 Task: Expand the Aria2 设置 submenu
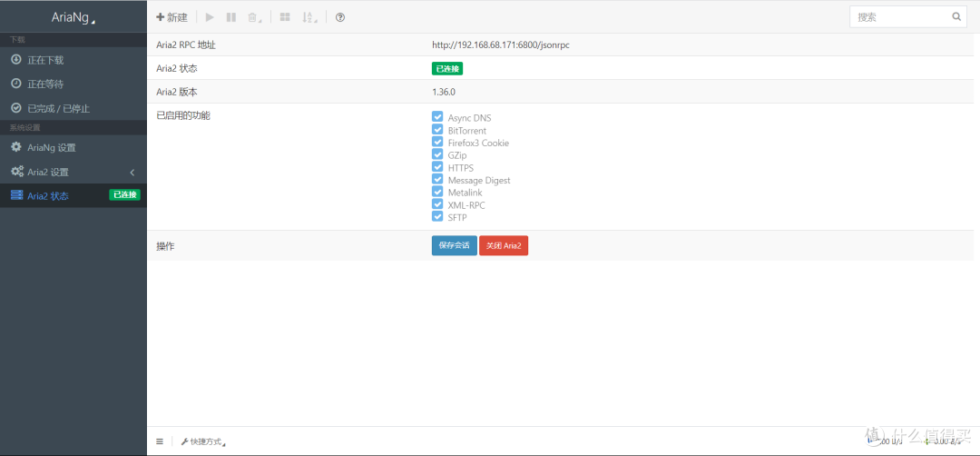point(73,172)
